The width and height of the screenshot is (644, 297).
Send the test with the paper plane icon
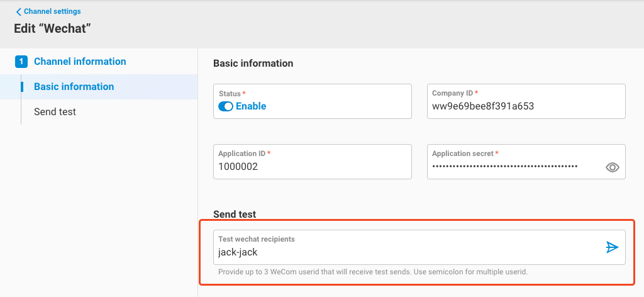point(612,247)
